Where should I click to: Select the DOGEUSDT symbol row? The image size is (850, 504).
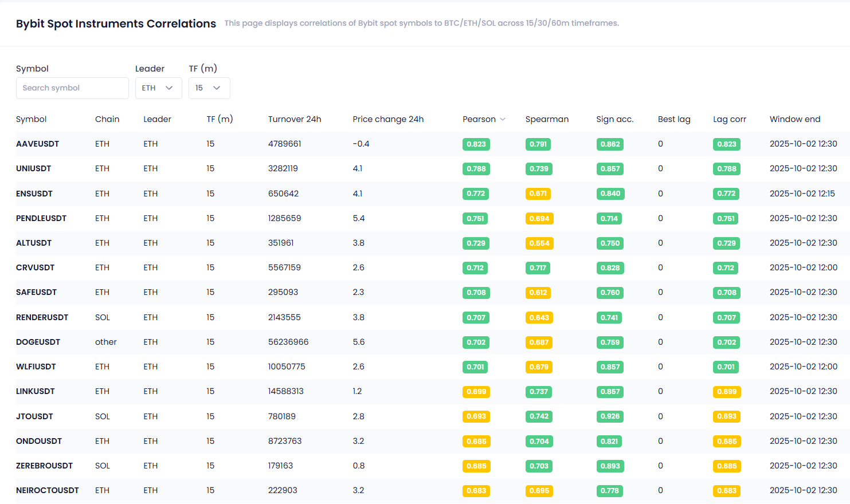pos(433,342)
